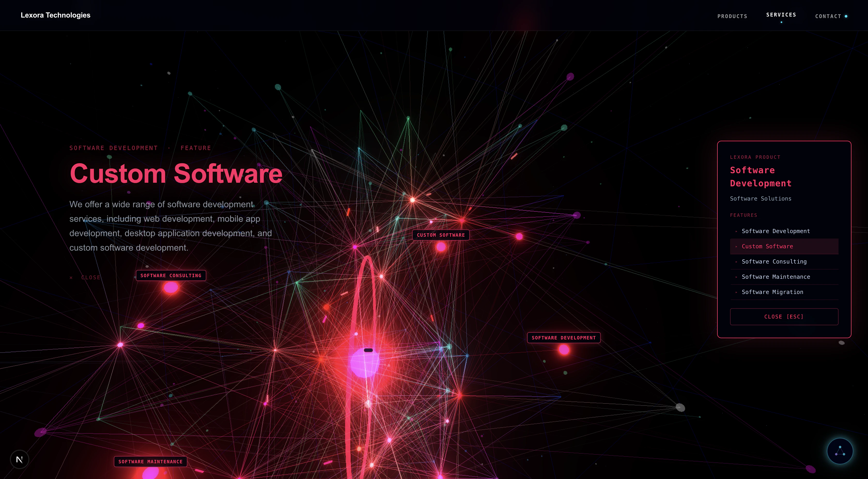Click the pink node under Custom Software label

point(441,247)
